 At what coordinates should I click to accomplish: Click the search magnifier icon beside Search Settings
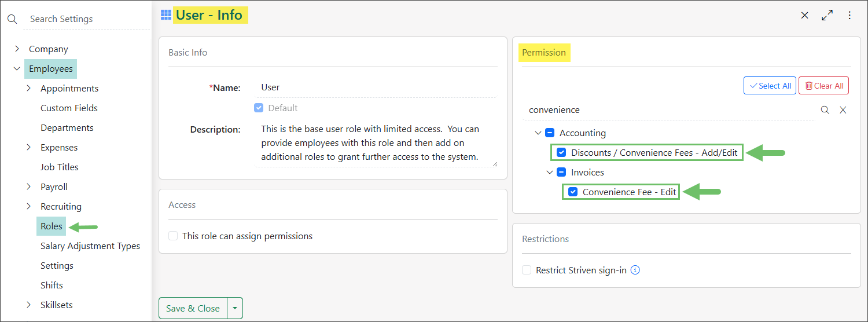point(12,19)
